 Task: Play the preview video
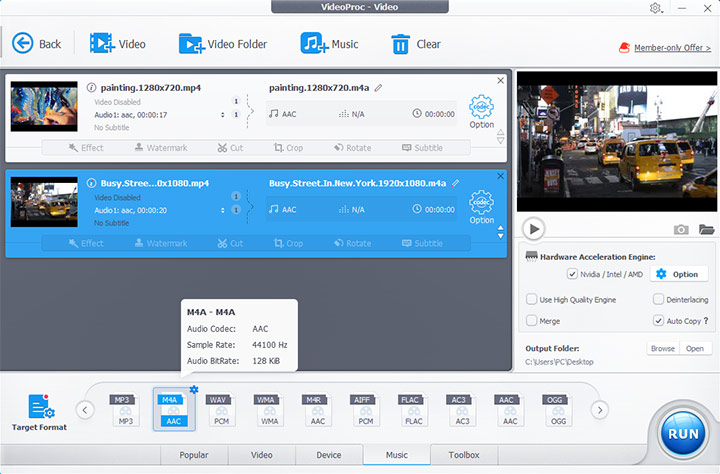[534, 229]
